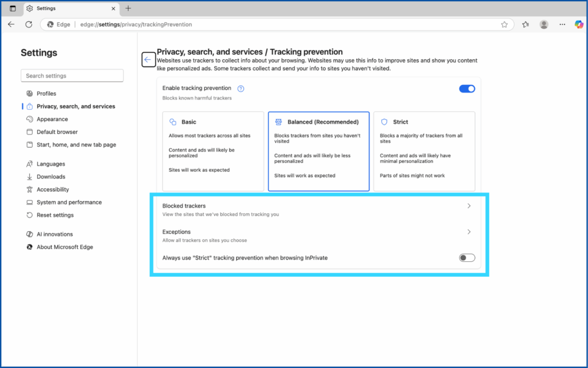Click the Copilot icon in the toolbar
The height and width of the screenshot is (368, 588).
(x=579, y=24)
